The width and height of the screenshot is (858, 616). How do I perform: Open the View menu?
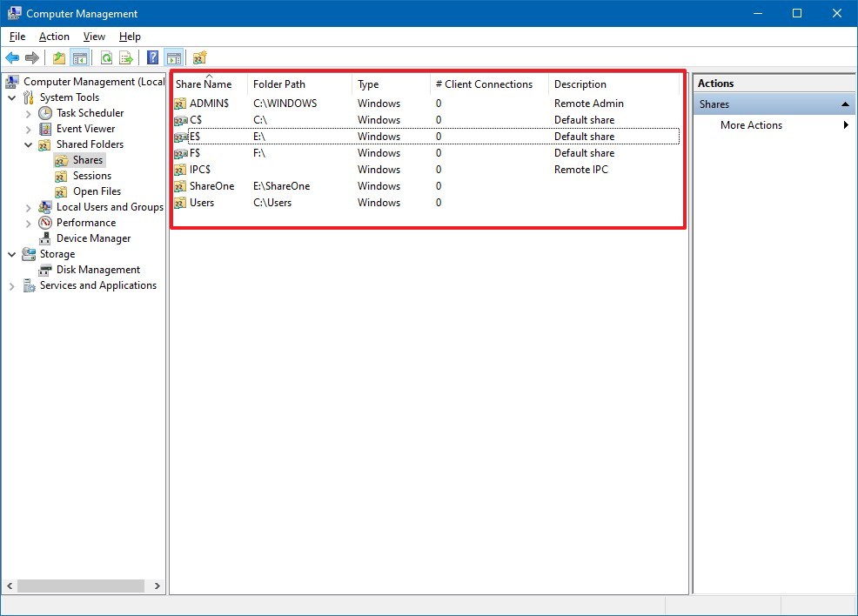(93, 37)
